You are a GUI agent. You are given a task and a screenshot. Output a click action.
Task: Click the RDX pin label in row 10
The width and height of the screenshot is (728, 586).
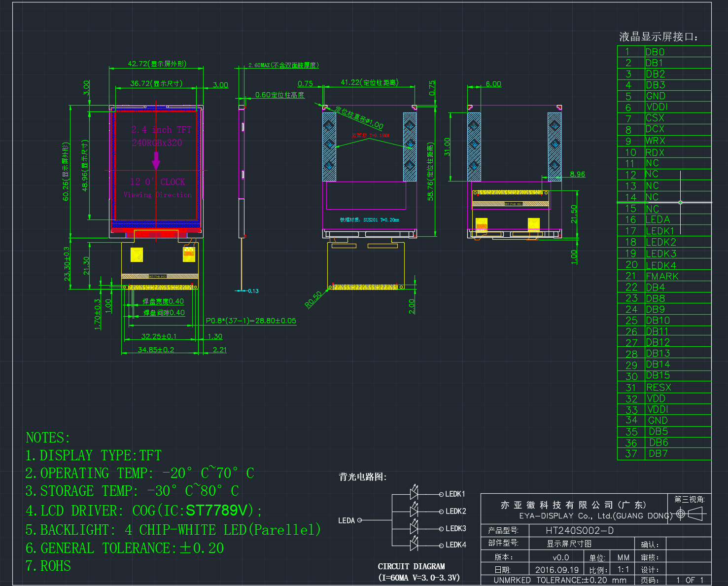[x=655, y=152]
